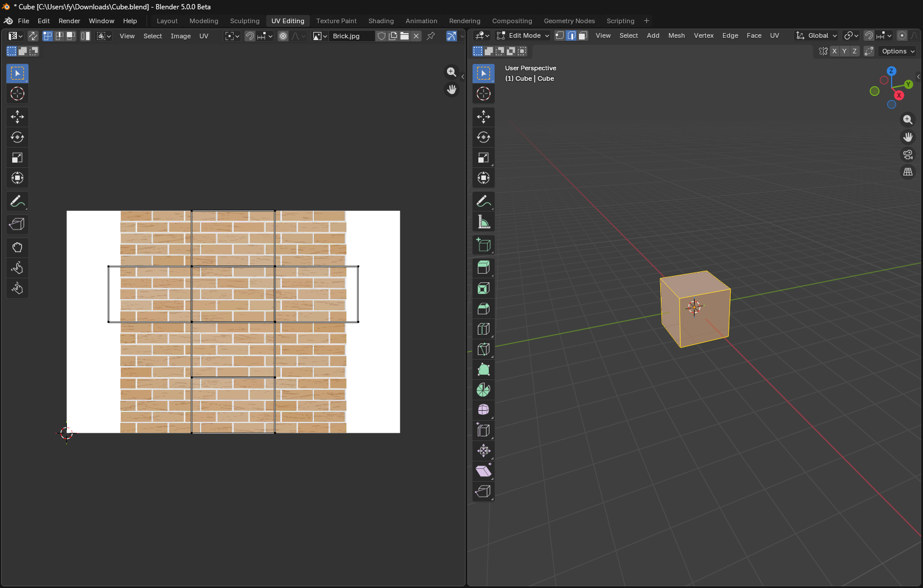Select the Annotate tool in UV editor
The height and width of the screenshot is (588, 923).
click(x=17, y=202)
